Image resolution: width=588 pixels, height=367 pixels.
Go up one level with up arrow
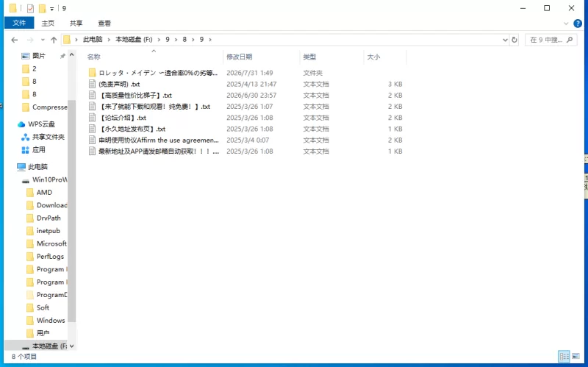coord(54,40)
